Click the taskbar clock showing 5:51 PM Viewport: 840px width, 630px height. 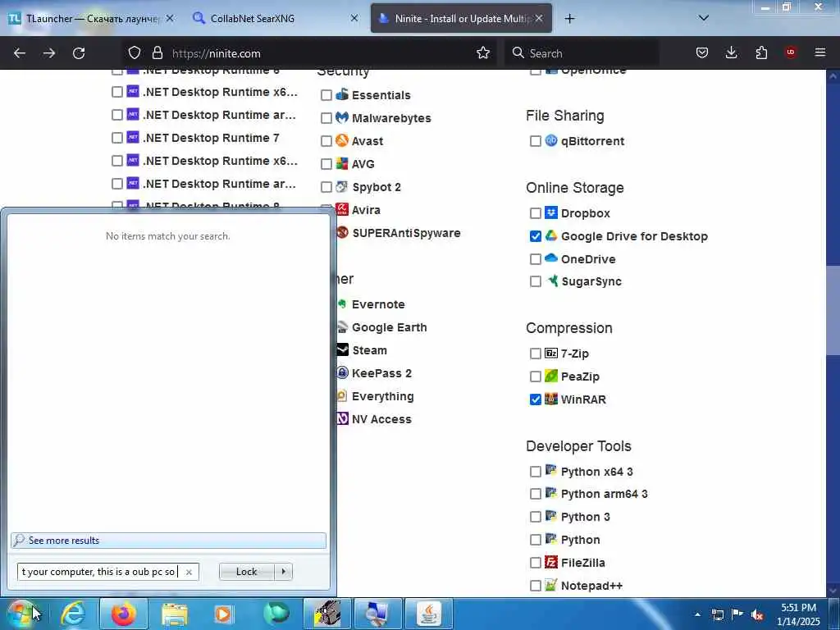click(x=798, y=614)
